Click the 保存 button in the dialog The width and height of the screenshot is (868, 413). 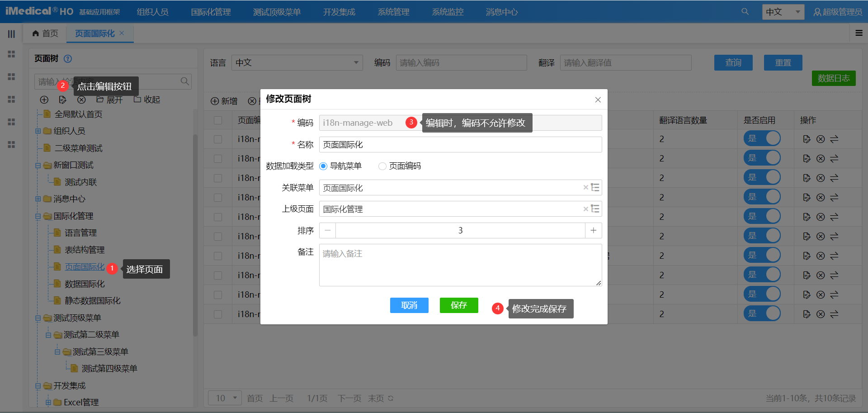[x=459, y=305]
